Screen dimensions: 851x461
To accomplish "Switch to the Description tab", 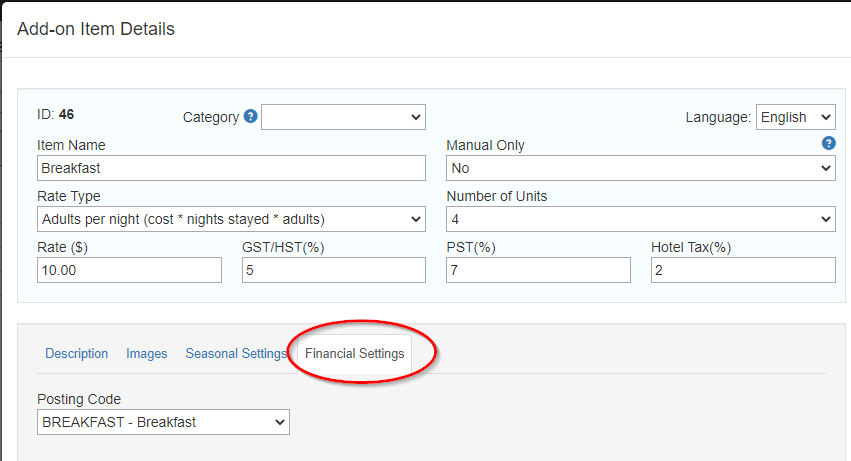I will pos(77,353).
